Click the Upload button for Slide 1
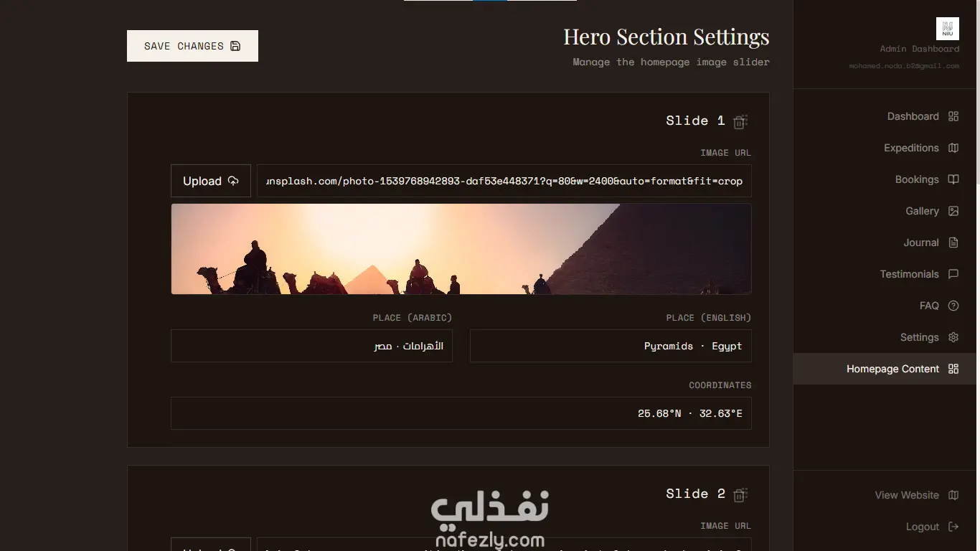Image resolution: width=980 pixels, height=551 pixels. point(211,181)
